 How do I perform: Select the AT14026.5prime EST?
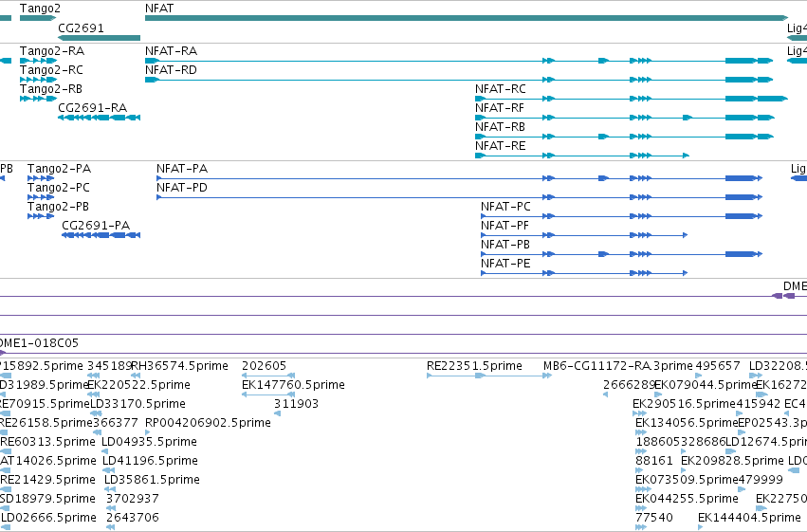[5, 470]
